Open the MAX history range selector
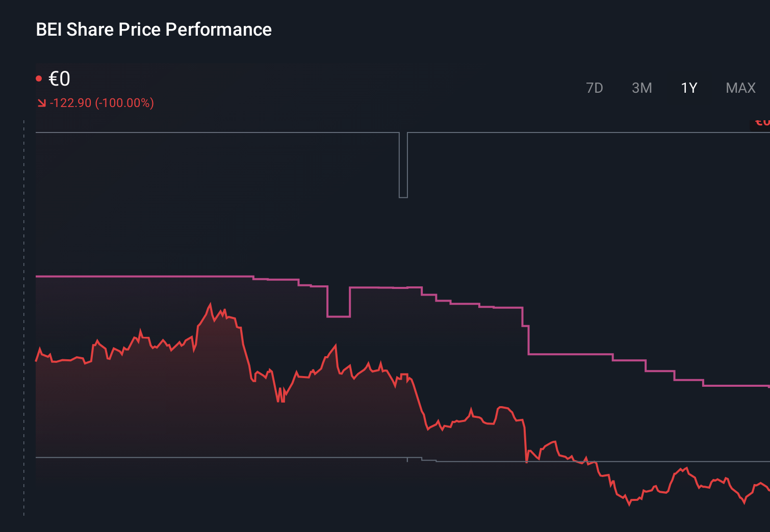 tap(740, 88)
